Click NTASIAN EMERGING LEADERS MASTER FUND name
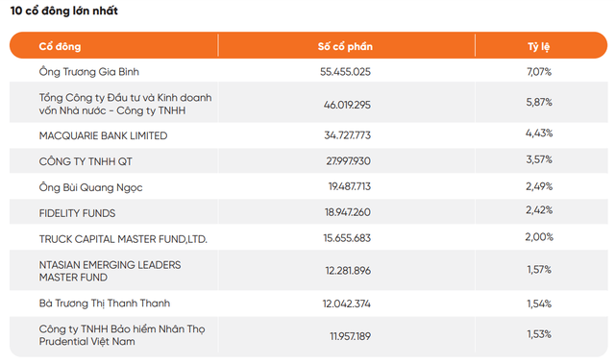The width and height of the screenshot is (615, 364). tap(110, 271)
